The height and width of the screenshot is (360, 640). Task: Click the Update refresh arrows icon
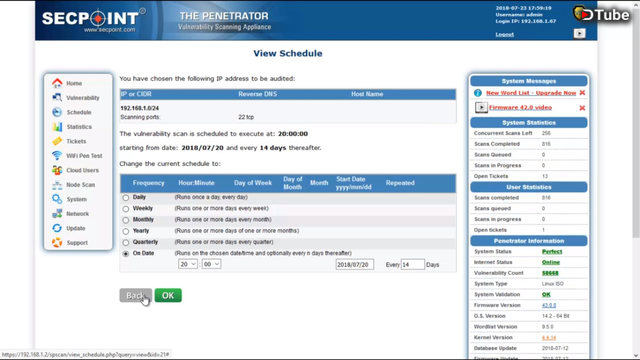pos(57,228)
